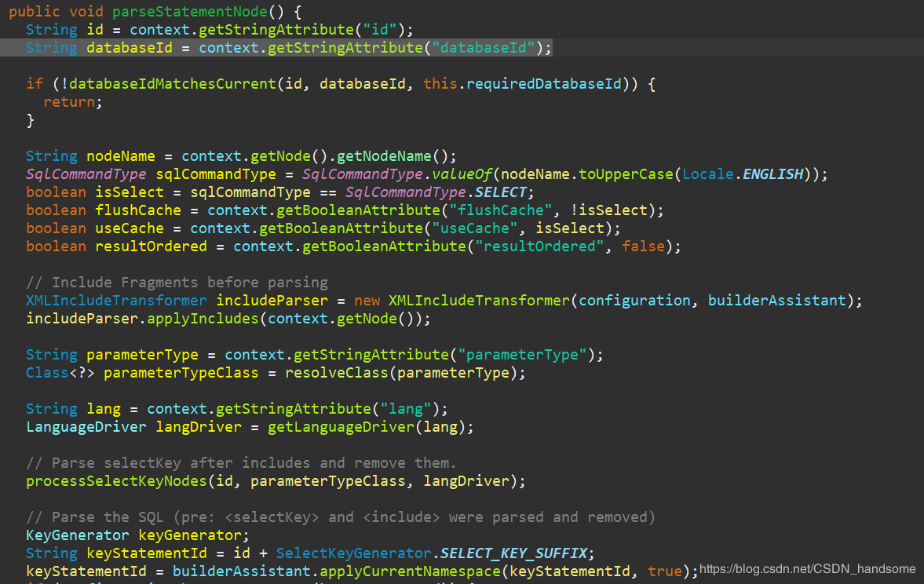Image resolution: width=924 pixels, height=584 pixels.
Task: Click XMLIncludeTransformer type declaration
Action: 116,301
